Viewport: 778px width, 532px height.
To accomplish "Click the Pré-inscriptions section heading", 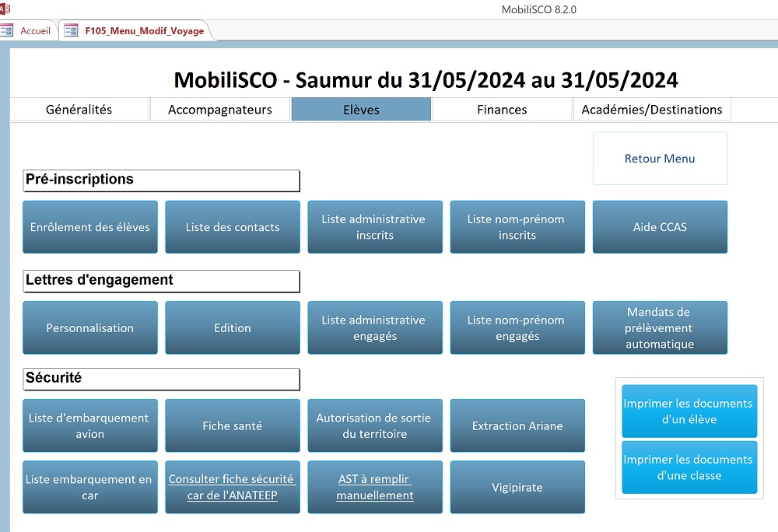I will (x=161, y=180).
